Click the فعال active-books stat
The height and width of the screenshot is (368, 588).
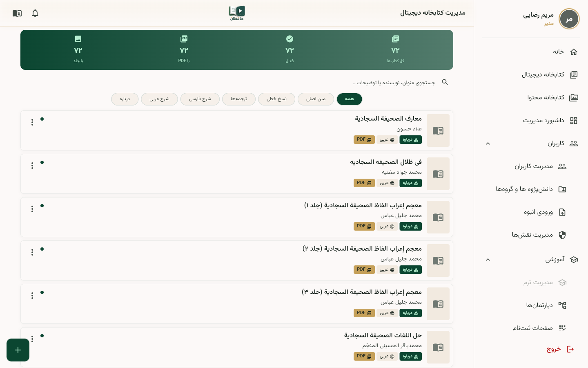pos(290,49)
